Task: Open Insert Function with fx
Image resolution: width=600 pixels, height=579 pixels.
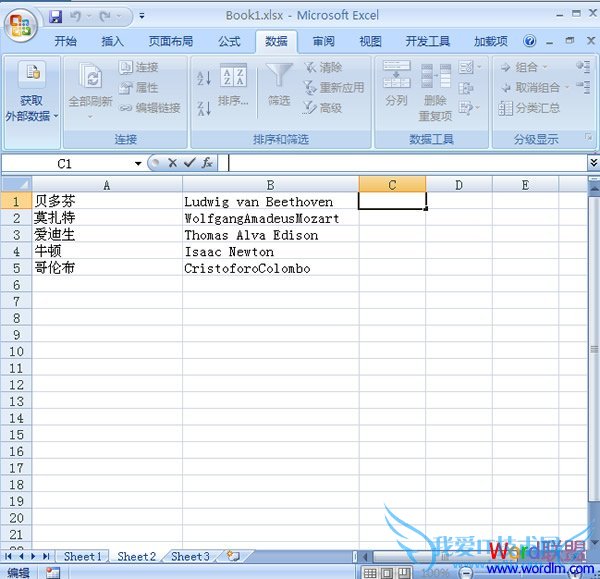Action: coord(207,163)
